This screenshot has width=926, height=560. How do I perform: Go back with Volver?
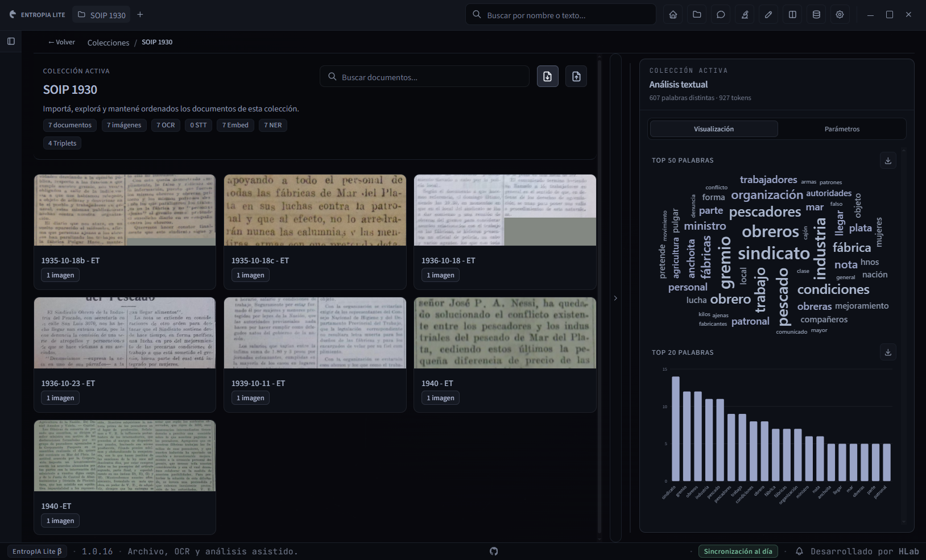[61, 42]
